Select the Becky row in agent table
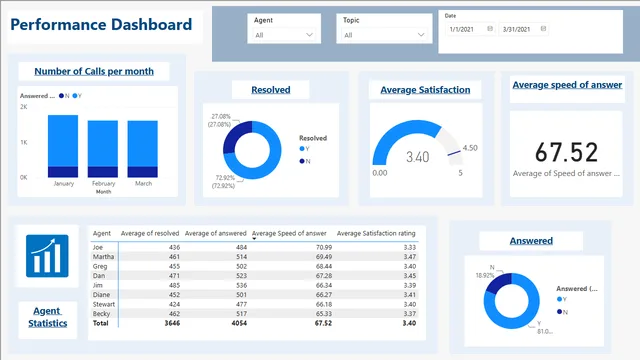Screen dimensions: 640x360 tap(254, 313)
